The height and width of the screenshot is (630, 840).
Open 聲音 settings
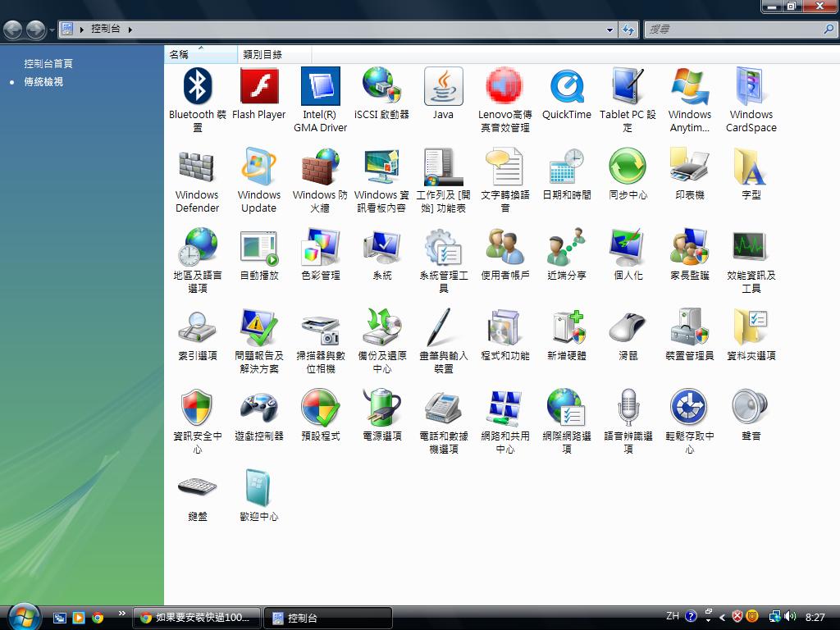[x=751, y=415]
